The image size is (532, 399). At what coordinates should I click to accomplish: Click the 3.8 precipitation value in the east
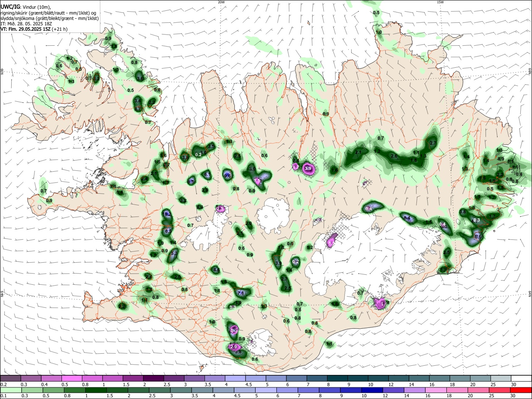coord(463,212)
